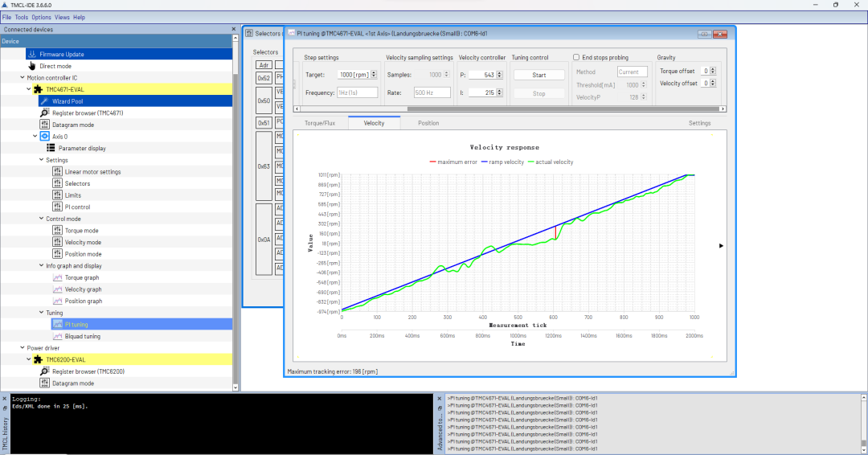The width and height of the screenshot is (868, 455).
Task: Open Velocity graph chart icon
Action: tap(57, 289)
